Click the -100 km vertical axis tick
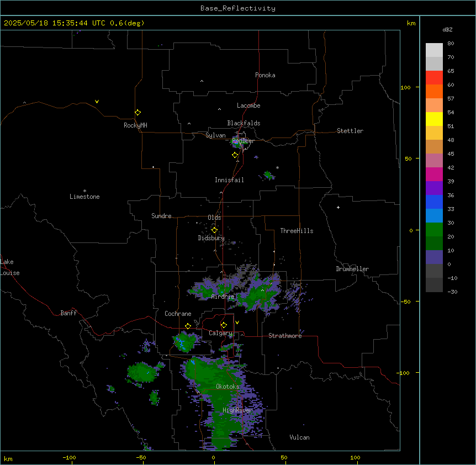The width and height of the screenshot is (476, 465). pos(403,373)
